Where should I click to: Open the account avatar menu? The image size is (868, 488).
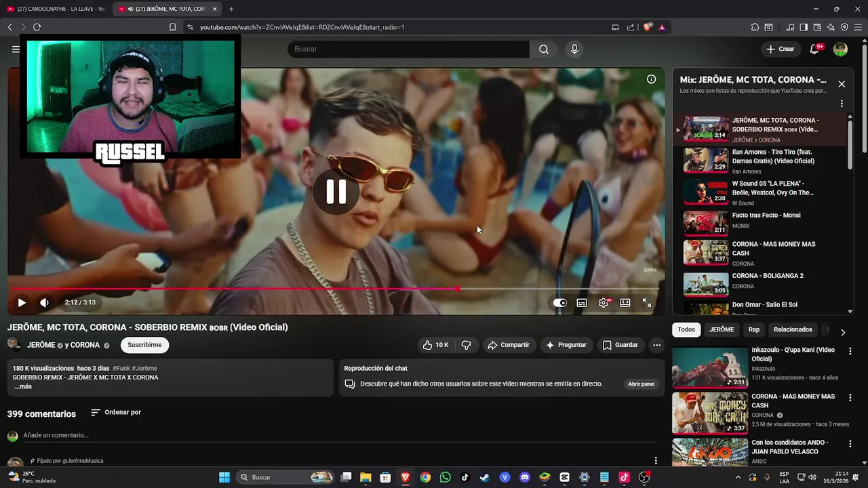[840, 49]
